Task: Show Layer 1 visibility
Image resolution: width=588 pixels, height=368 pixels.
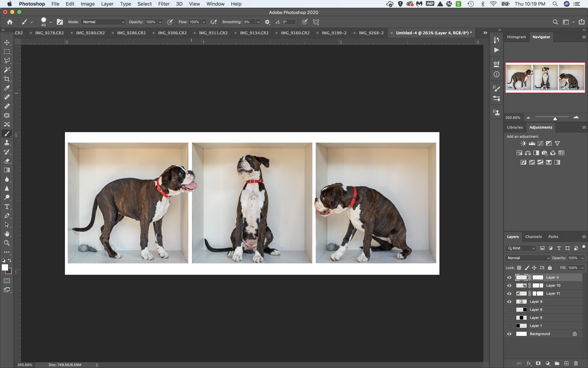Action: [509, 326]
